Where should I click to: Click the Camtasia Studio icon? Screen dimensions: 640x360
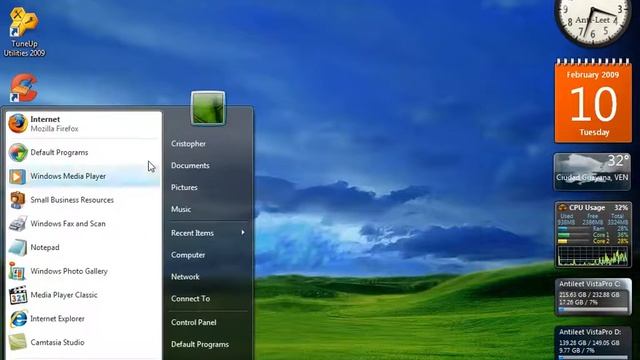[18, 342]
